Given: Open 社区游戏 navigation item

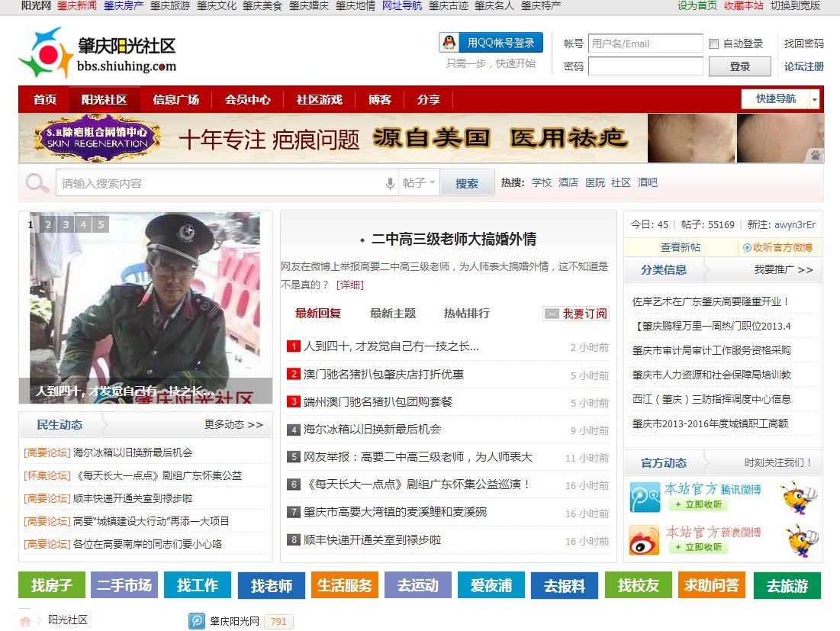Looking at the screenshot, I should [319, 100].
